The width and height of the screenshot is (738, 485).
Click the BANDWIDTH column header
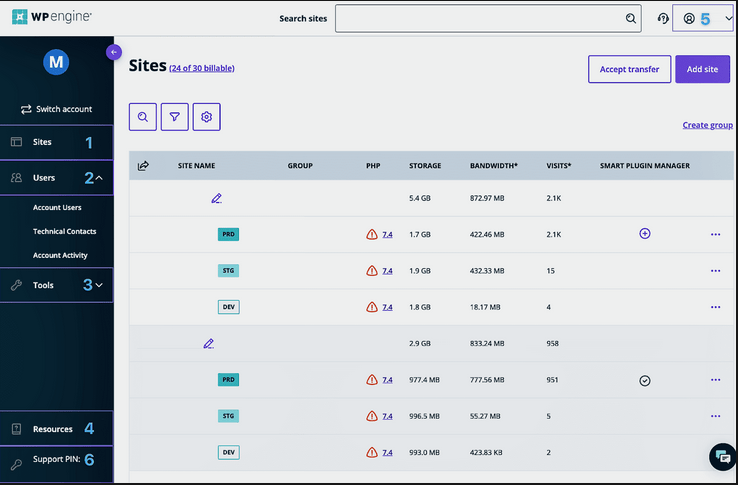[x=493, y=166]
